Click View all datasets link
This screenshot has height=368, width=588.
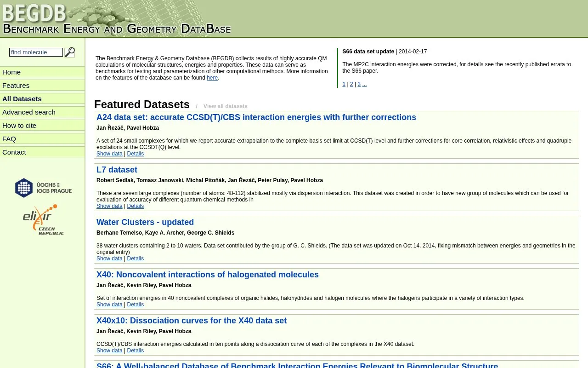pos(226,106)
